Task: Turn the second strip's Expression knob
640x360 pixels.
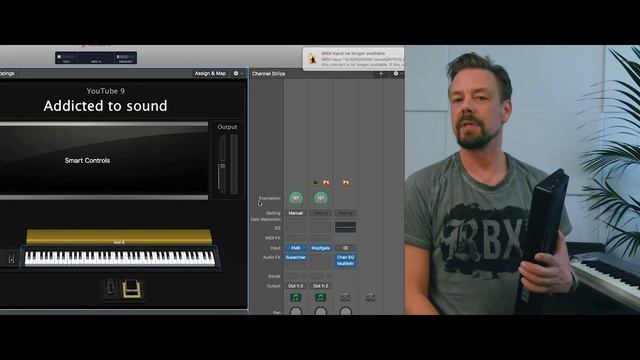Action: [321, 198]
